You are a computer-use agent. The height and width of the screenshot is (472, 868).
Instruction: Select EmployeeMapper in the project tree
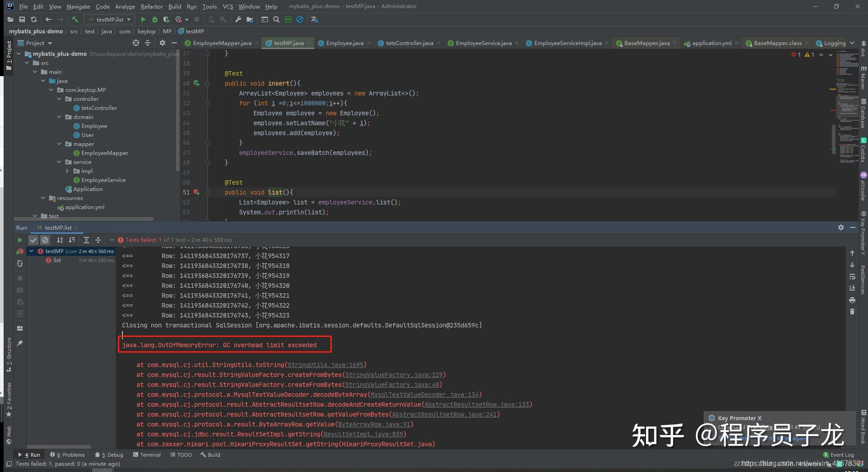tap(104, 153)
